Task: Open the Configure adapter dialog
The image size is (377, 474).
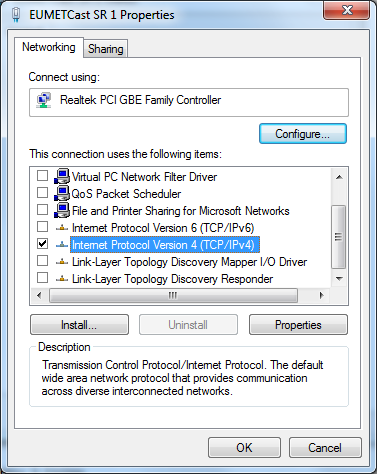Action: 303,134
